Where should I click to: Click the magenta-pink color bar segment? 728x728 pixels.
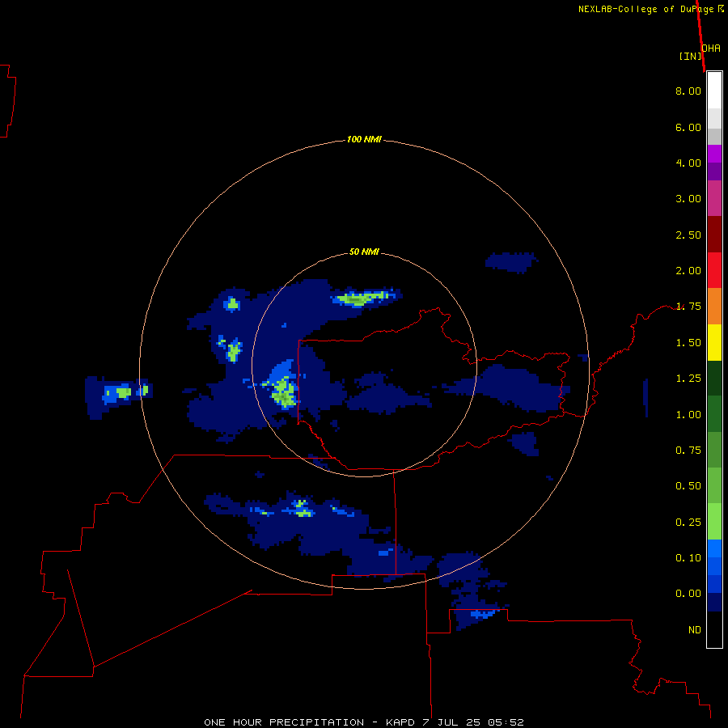[x=714, y=198]
